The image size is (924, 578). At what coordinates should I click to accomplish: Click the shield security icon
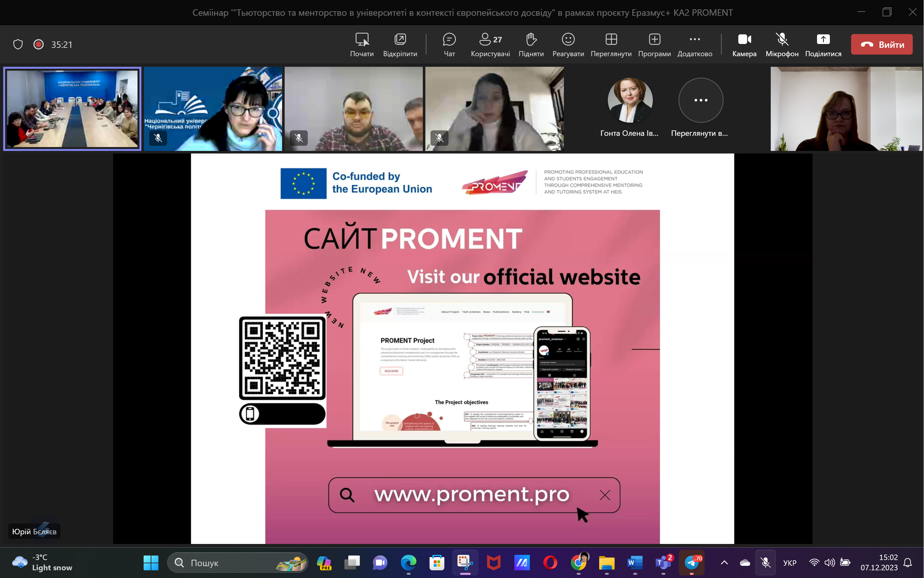18,44
